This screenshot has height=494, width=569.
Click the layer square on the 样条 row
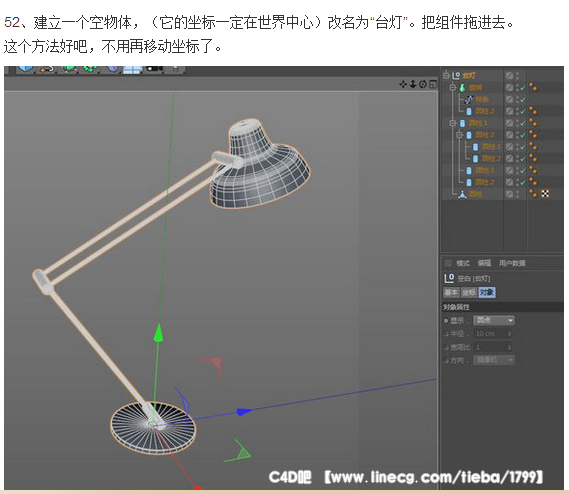pos(509,99)
